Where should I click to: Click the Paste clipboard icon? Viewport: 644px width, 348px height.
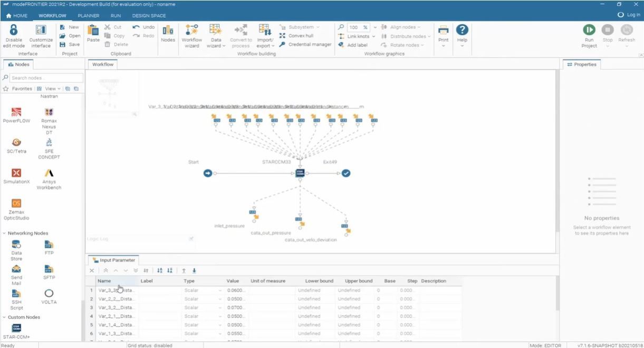(x=93, y=30)
